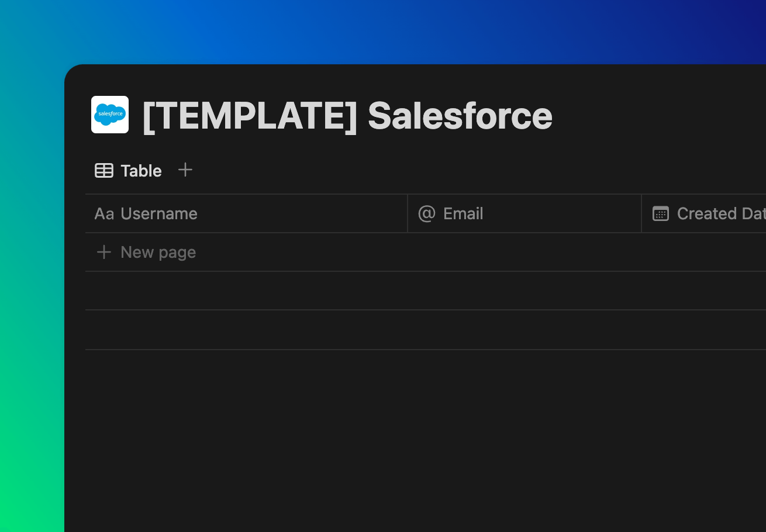Open the Created Date column header options

coord(704,213)
